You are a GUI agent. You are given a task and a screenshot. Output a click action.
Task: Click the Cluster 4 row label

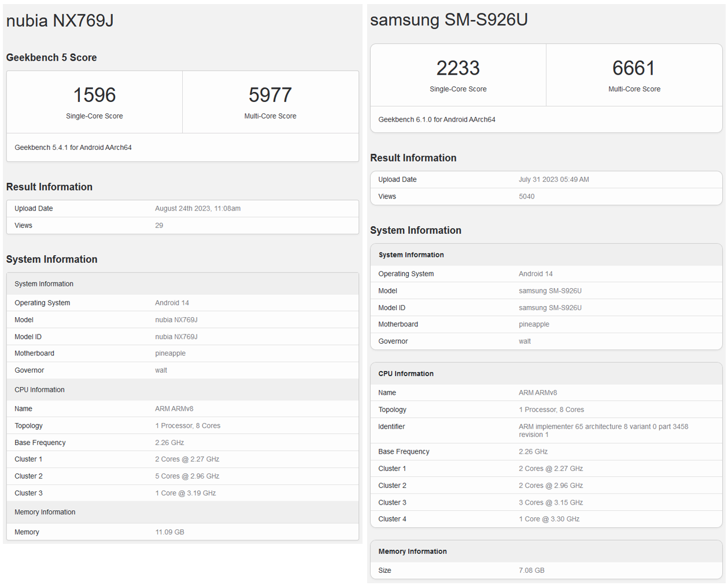[x=392, y=519]
